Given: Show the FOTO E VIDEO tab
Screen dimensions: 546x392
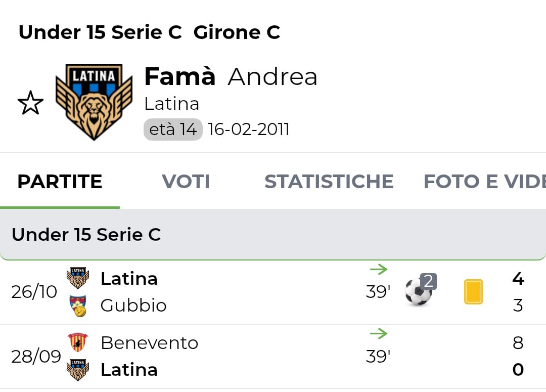Looking at the screenshot, I should tap(484, 182).
